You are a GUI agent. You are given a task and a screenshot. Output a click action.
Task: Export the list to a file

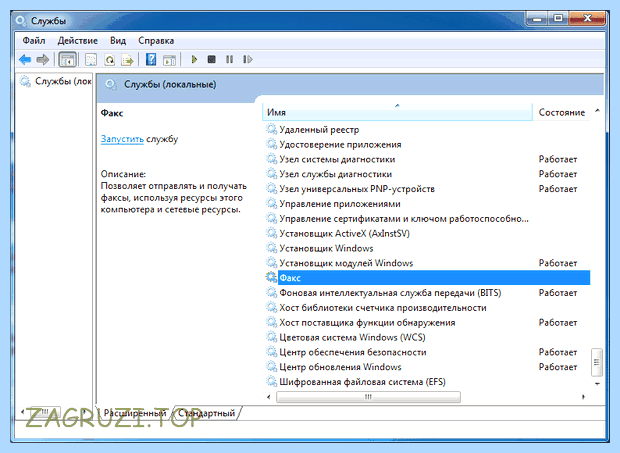127,60
